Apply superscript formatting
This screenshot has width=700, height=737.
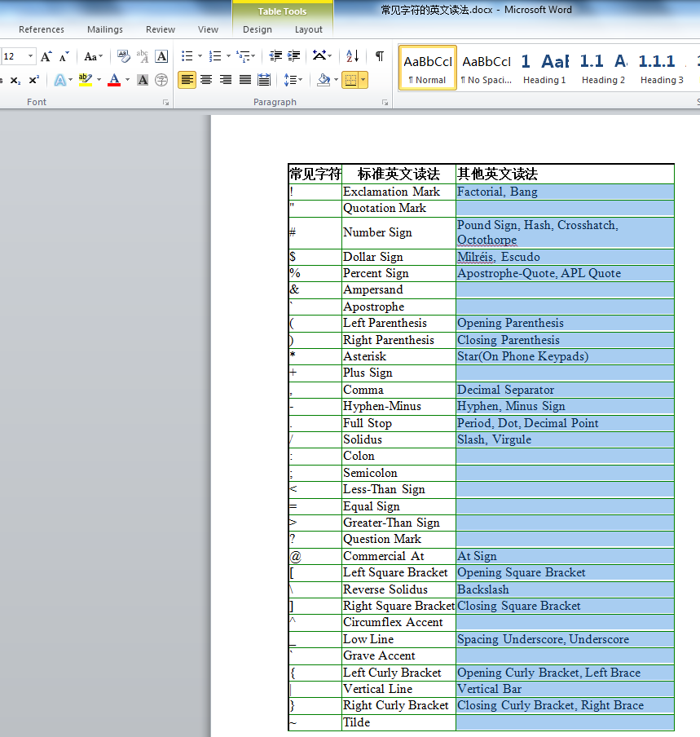pos(34,80)
